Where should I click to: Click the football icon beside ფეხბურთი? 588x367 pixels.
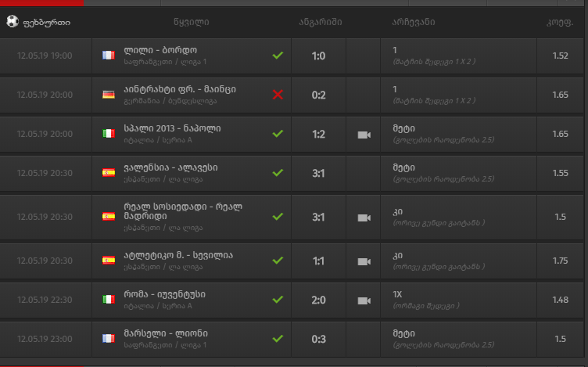(x=12, y=22)
